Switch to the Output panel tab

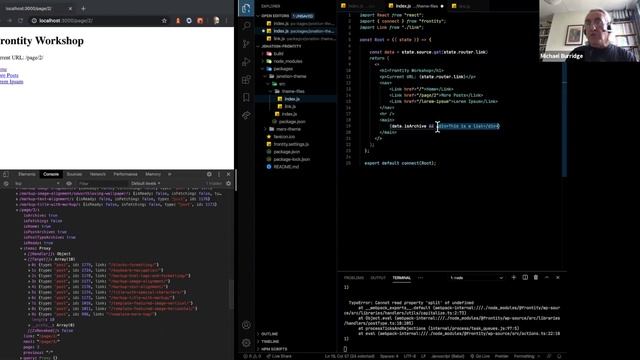point(378,278)
